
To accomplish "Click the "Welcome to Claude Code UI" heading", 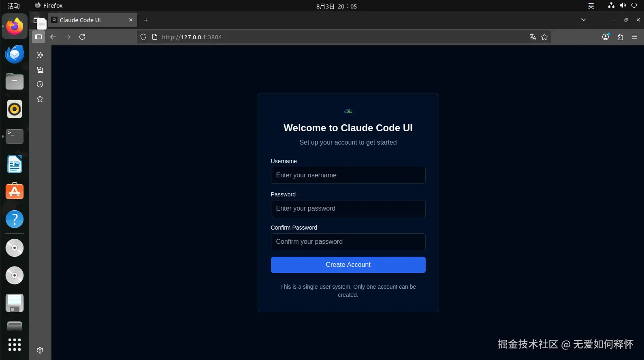I will pos(348,128).
